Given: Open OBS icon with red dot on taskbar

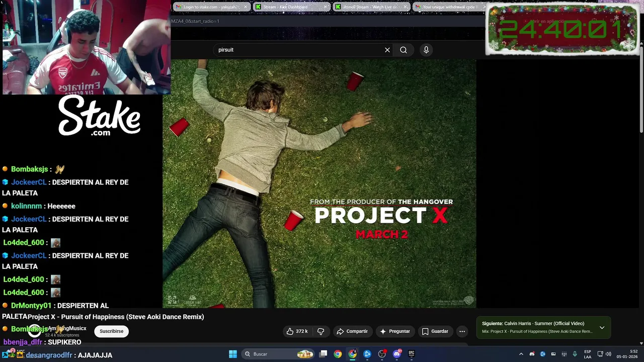Looking at the screenshot, I should [382, 354].
